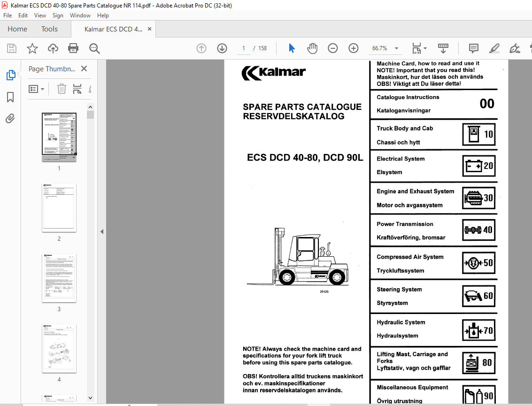The image size is (532, 406).
Task: Select the Kalmar ECS DCD document tab
Action: click(113, 29)
